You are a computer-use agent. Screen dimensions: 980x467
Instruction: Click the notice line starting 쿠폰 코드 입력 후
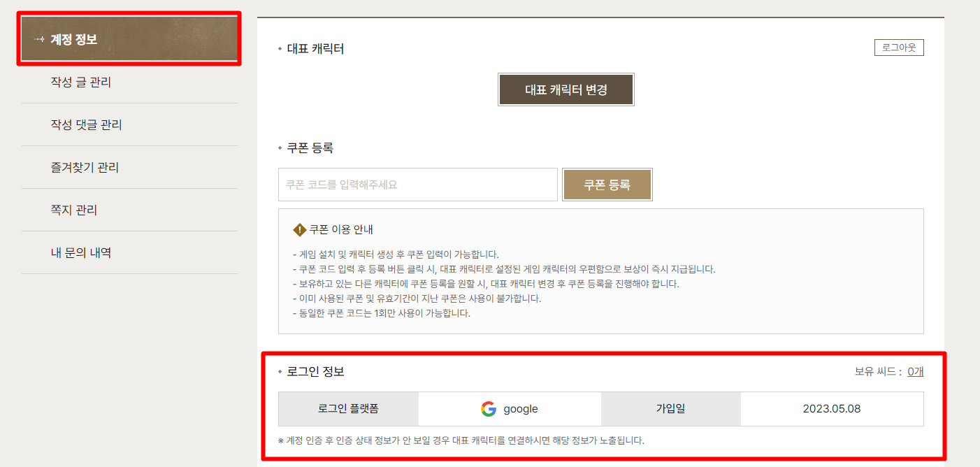click(x=504, y=269)
